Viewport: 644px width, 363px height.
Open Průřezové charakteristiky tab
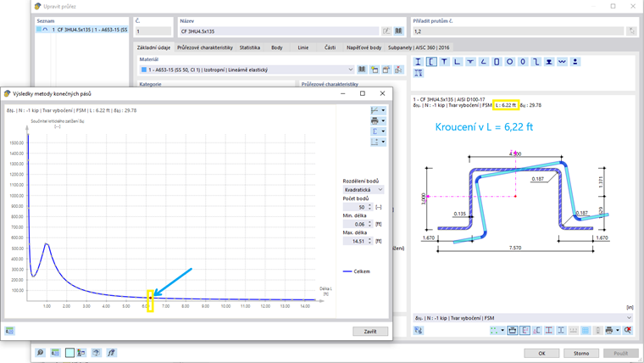click(x=205, y=47)
